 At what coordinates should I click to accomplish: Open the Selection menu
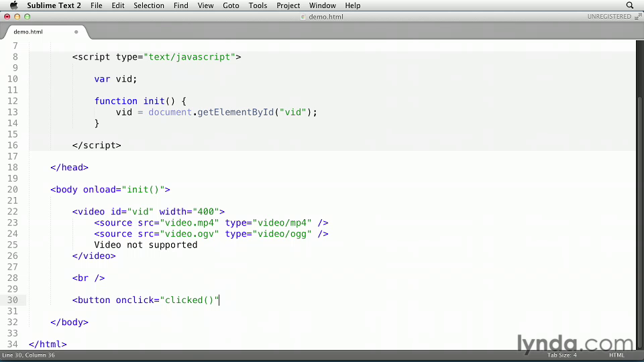[x=149, y=5]
